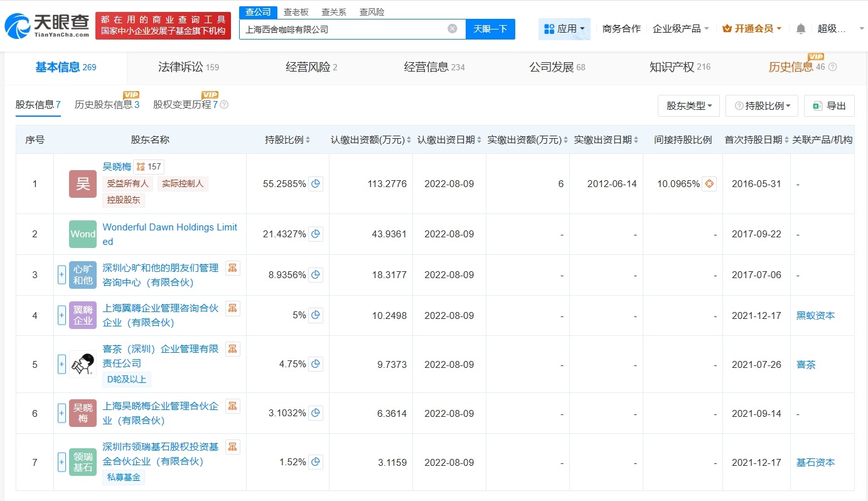The width and height of the screenshot is (868, 501).
Task: Click the question mark beside 股权变更历程
Action: click(x=225, y=105)
